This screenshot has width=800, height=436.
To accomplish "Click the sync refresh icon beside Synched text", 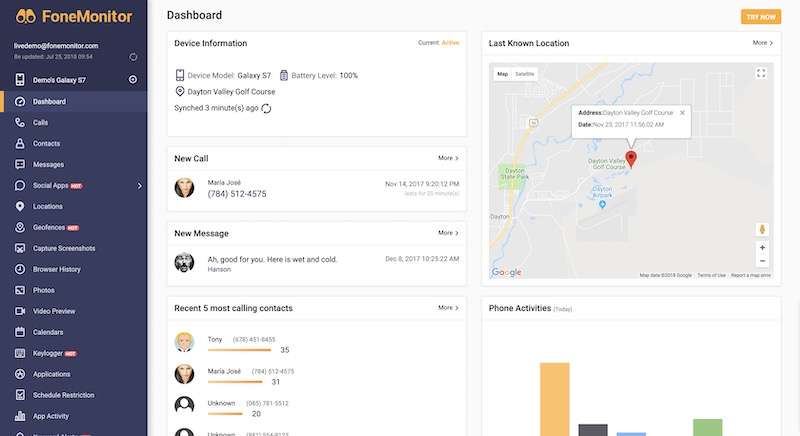I will [266, 109].
